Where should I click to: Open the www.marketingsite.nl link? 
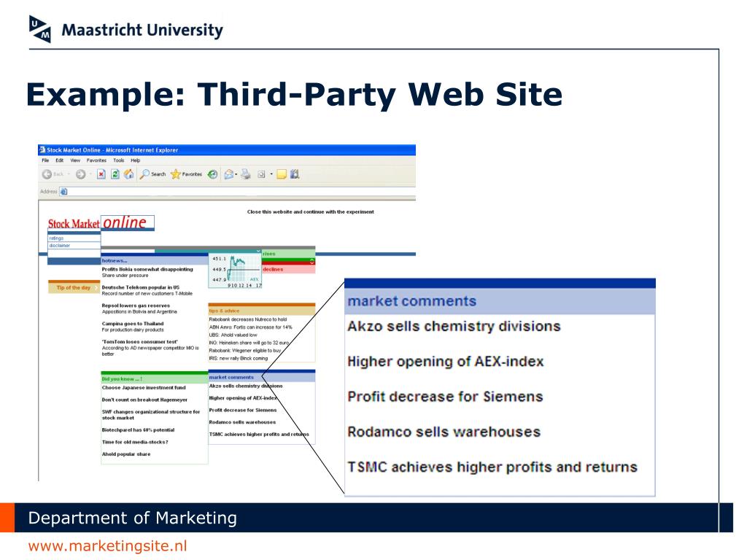pyautogui.click(x=108, y=545)
